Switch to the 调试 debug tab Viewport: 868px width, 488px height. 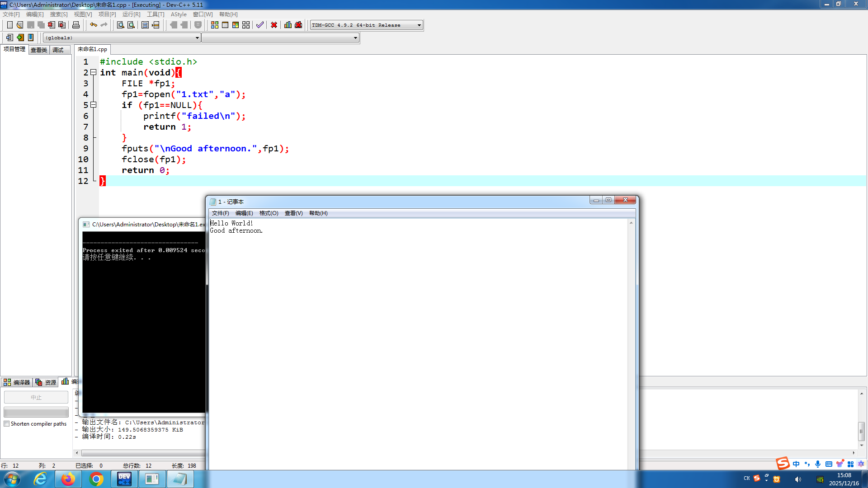click(x=58, y=50)
